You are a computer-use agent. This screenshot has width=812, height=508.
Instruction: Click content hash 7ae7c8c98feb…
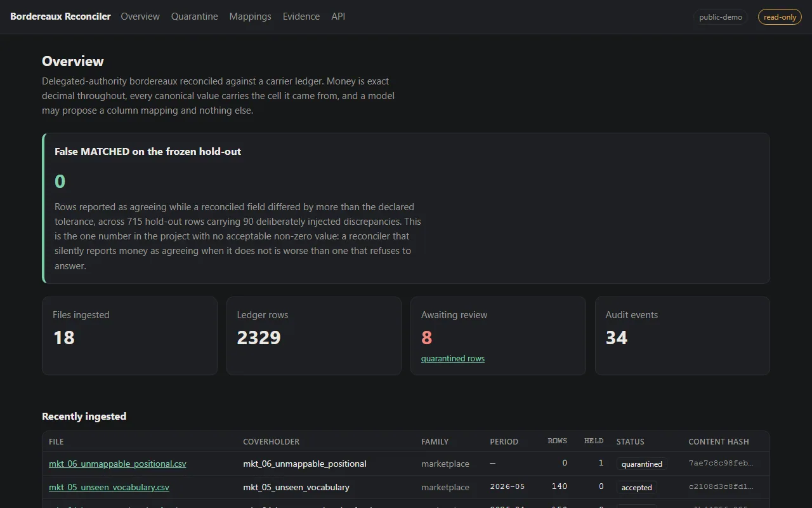721,464
